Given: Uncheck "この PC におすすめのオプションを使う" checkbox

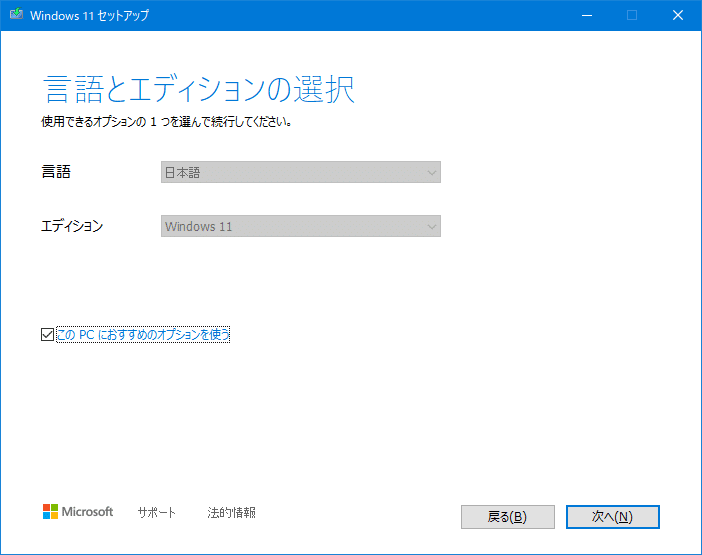Looking at the screenshot, I should point(47,334).
